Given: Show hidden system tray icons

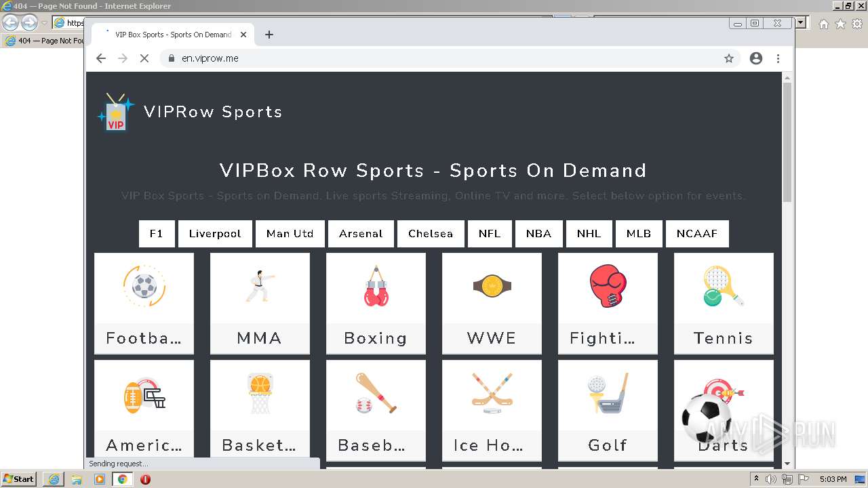Looking at the screenshot, I should coord(757,479).
